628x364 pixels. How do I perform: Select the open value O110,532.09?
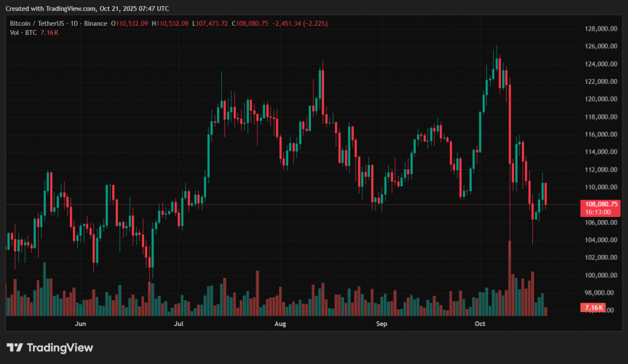(x=129, y=23)
